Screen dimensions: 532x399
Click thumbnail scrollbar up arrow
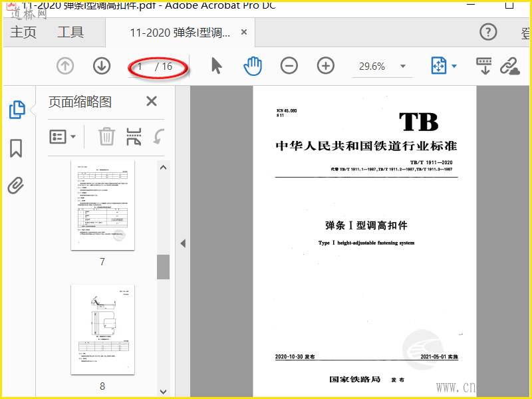pos(163,168)
